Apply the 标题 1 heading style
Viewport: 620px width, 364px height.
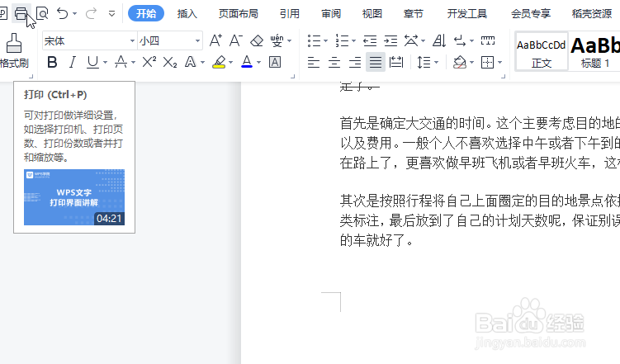click(594, 52)
